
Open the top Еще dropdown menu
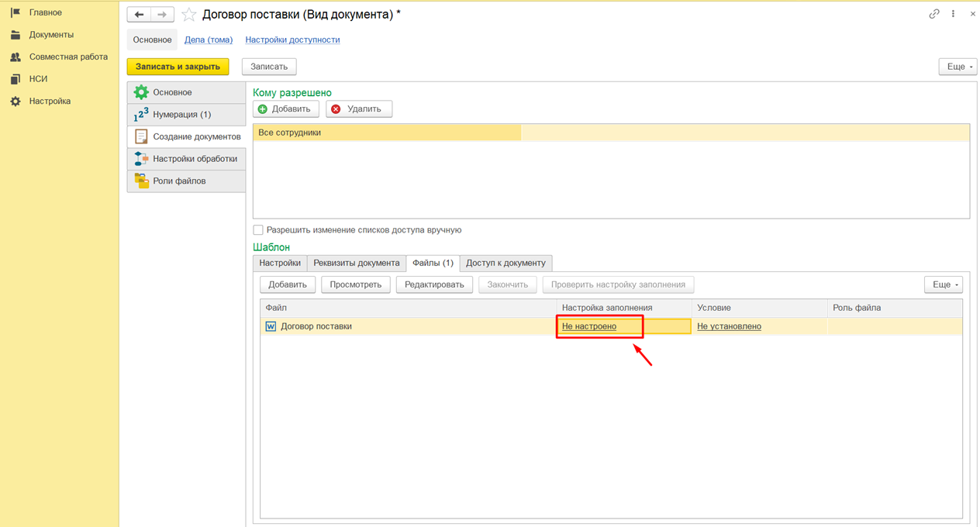(958, 67)
